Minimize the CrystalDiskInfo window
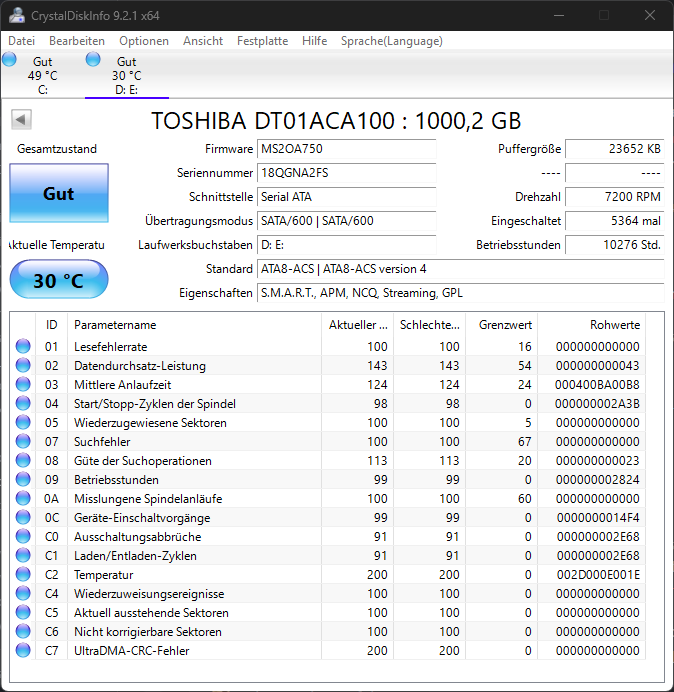 tap(559, 15)
